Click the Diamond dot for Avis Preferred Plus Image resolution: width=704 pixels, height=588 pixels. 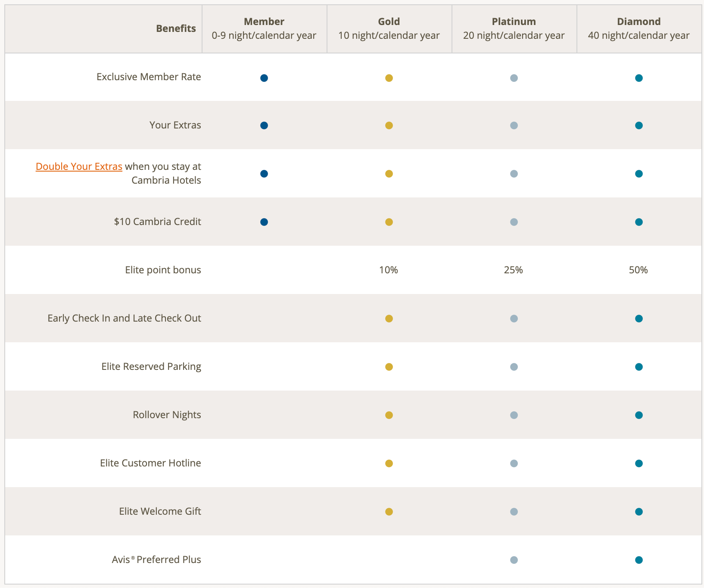tap(639, 560)
